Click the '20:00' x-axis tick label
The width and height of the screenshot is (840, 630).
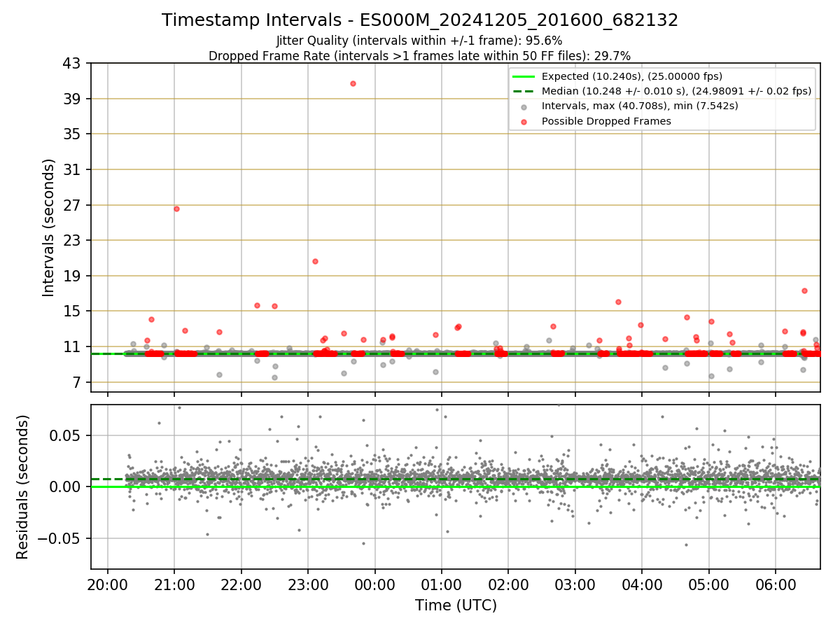tap(108, 584)
